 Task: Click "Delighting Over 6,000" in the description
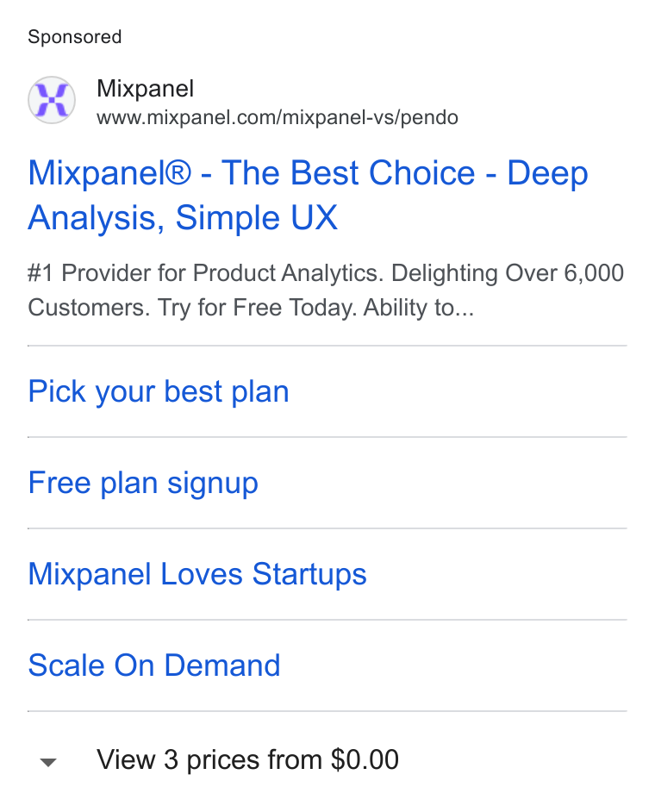point(508,273)
